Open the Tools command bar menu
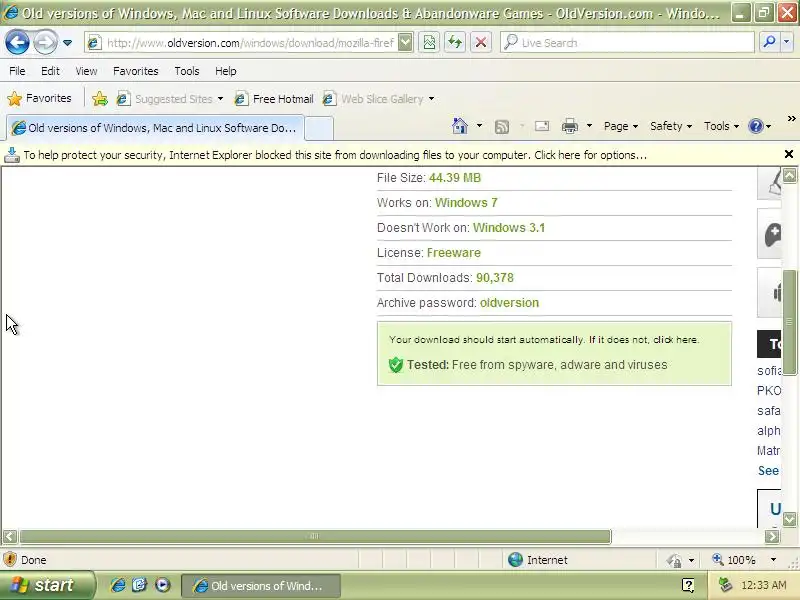800x600 pixels. click(721, 126)
